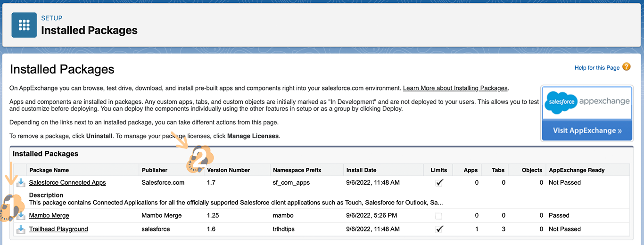The width and height of the screenshot is (644, 245).
Task: Click the Setup app launcher grid icon
Action: point(24,25)
